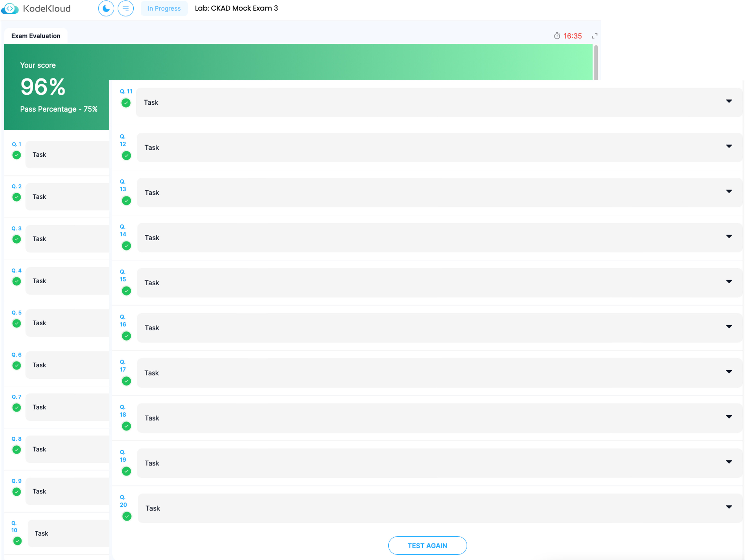The height and width of the screenshot is (560, 745).
Task: Click the fullscreen expand icon
Action: [x=594, y=36]
